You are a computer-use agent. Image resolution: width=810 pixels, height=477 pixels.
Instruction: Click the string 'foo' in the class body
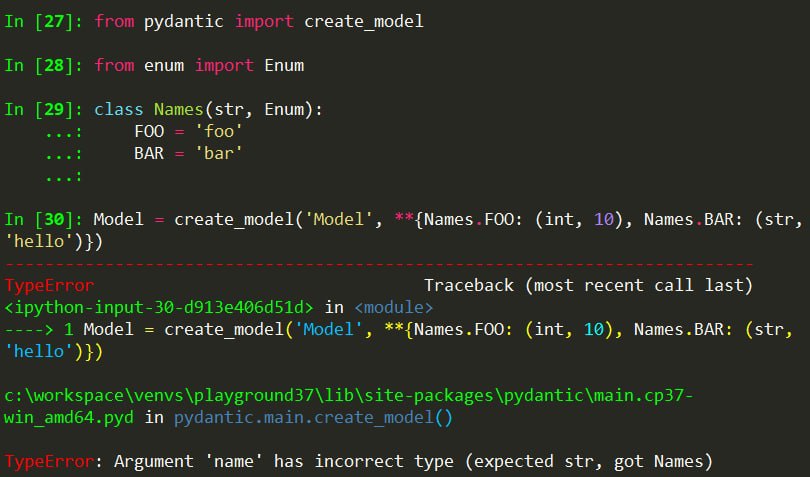pos(219,131)
